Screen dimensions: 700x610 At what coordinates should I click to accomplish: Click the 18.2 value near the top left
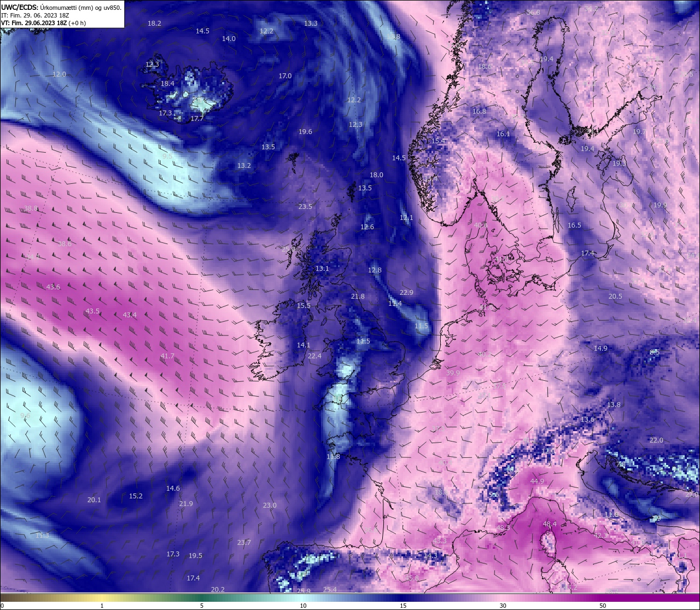pos(155,24)
